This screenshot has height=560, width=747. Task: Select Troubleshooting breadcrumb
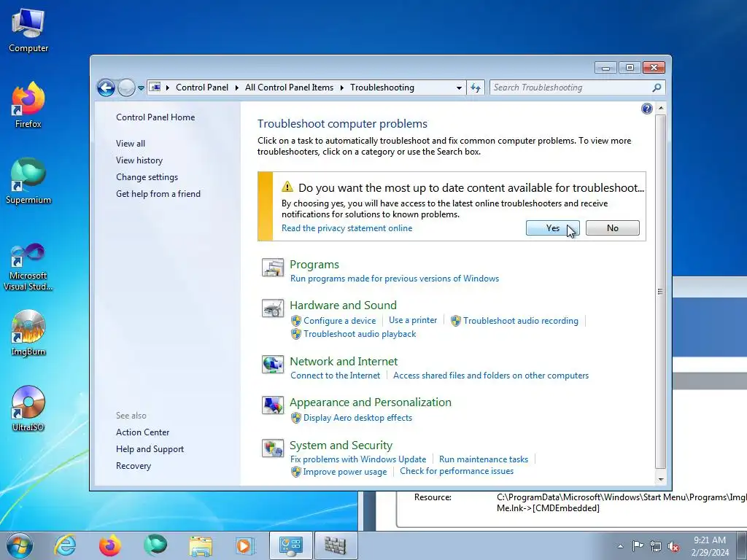382,87
